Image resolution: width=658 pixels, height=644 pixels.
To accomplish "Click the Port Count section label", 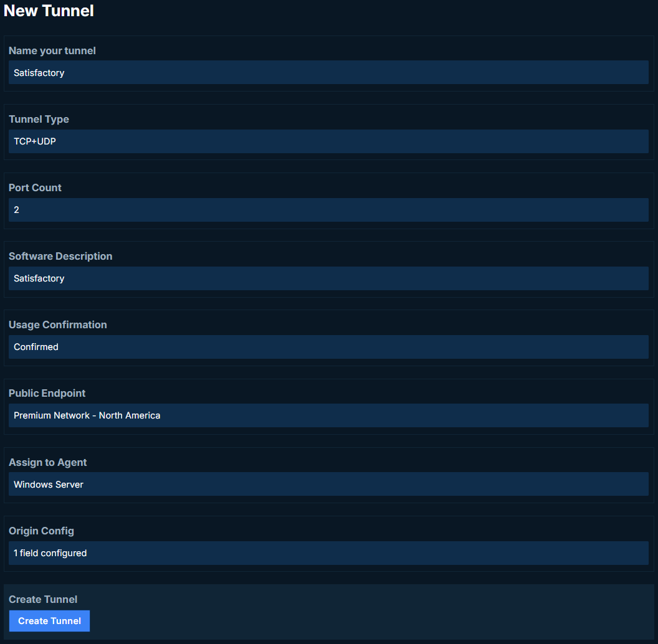I will [x=35, y=187].
